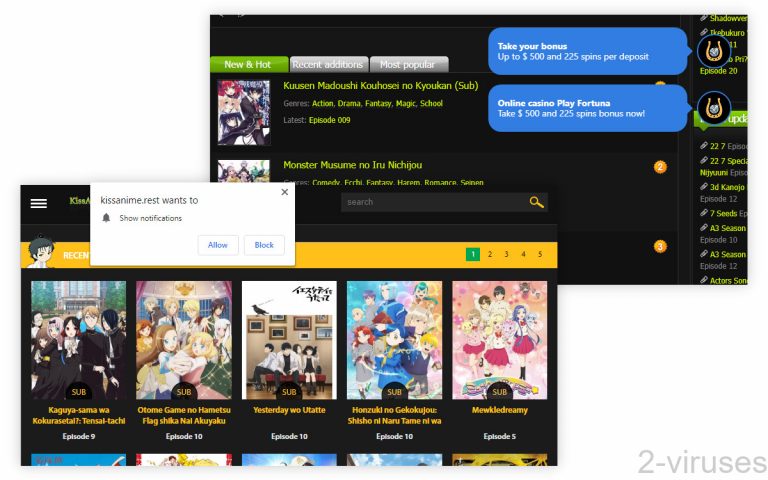The image size is (768, 480).
Task: Go to page 5 of recent list
Action: pyautogui.click(x=540, y=254)
